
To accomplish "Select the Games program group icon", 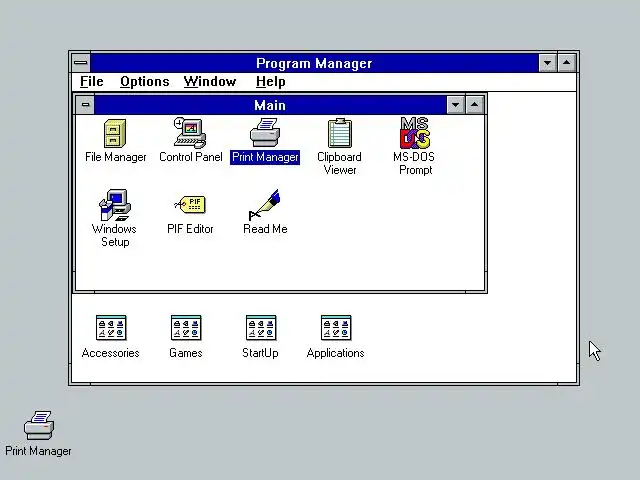I will click(186, 328).
